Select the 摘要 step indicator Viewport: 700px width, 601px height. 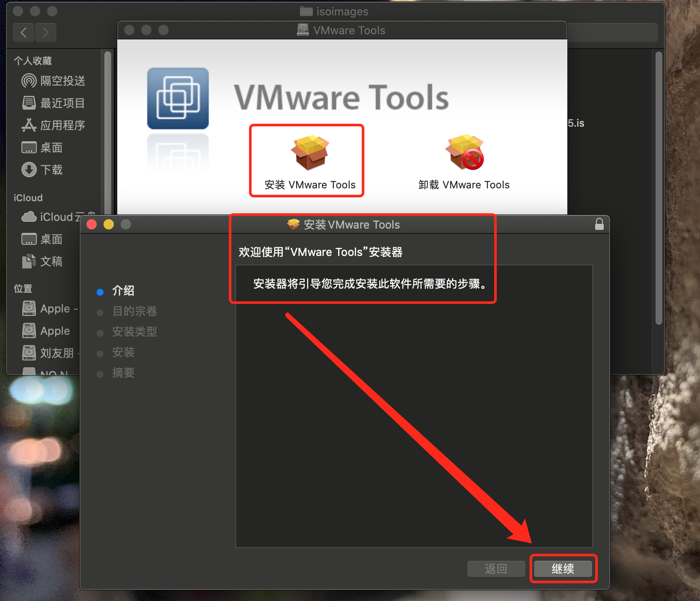[x=124, y=373]
